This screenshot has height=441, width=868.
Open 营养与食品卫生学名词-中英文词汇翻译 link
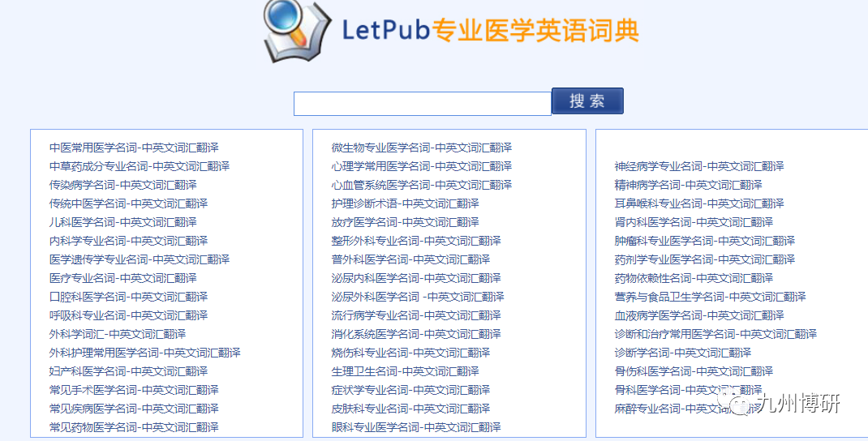[x=711, y=297]
